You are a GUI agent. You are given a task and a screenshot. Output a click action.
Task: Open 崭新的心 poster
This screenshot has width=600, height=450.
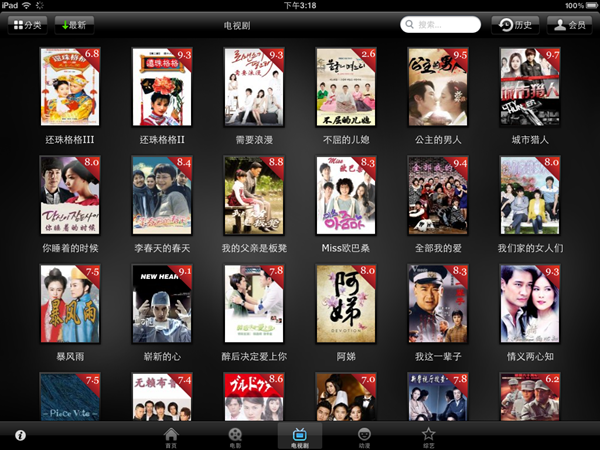(x=162, y=304)
